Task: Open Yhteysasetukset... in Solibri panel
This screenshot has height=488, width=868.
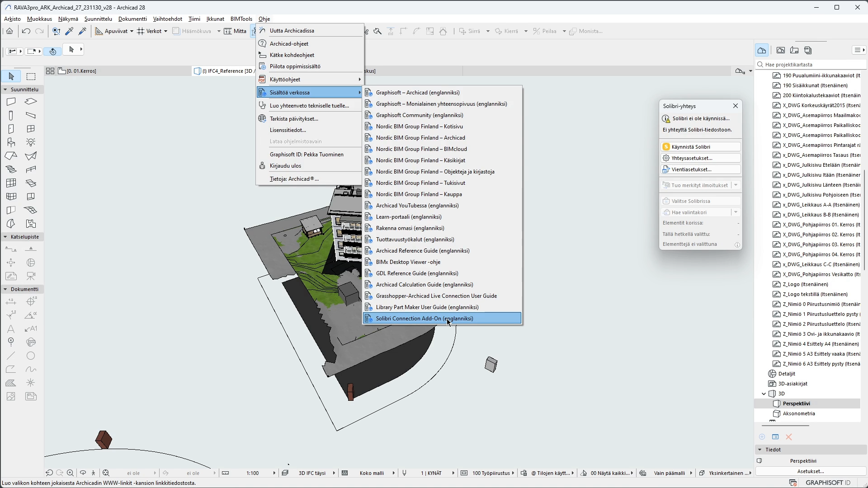Action: tap(701, 158)
